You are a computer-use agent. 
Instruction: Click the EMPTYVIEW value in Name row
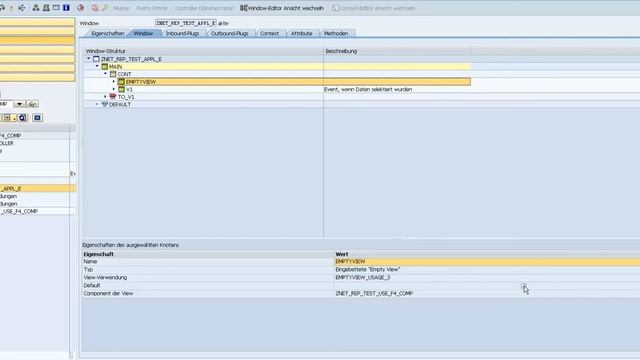pyautogui.click(x=350, y=262)
